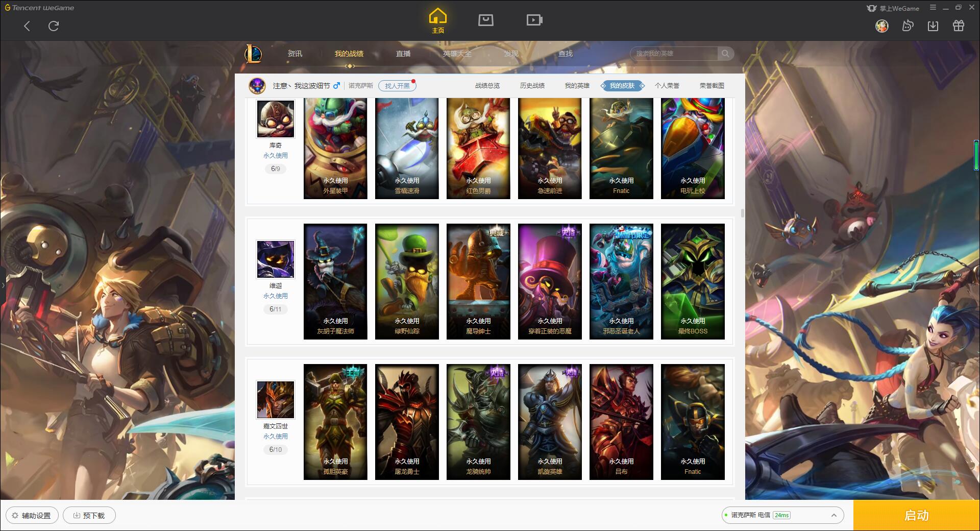Click the 辅助设置 button

32,516
